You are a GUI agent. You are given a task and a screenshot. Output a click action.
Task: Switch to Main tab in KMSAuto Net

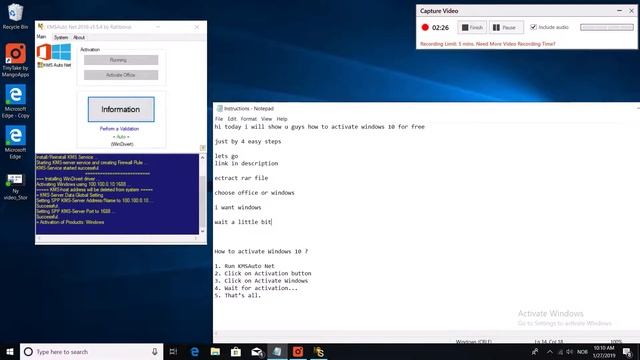click(x=42, y=37)
